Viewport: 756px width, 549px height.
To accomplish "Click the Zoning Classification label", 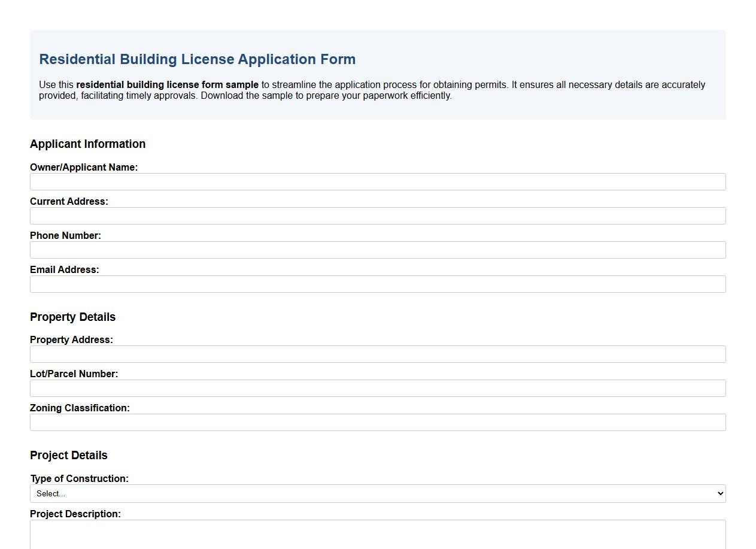I will [x=80, y=408].
